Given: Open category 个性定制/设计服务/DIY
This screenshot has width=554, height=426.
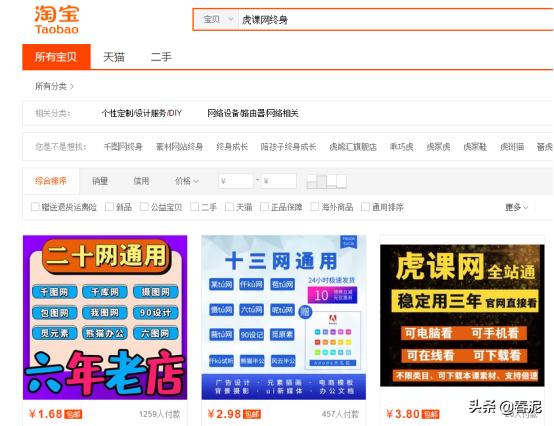Looking at the screenshot, I should point(142,113).
